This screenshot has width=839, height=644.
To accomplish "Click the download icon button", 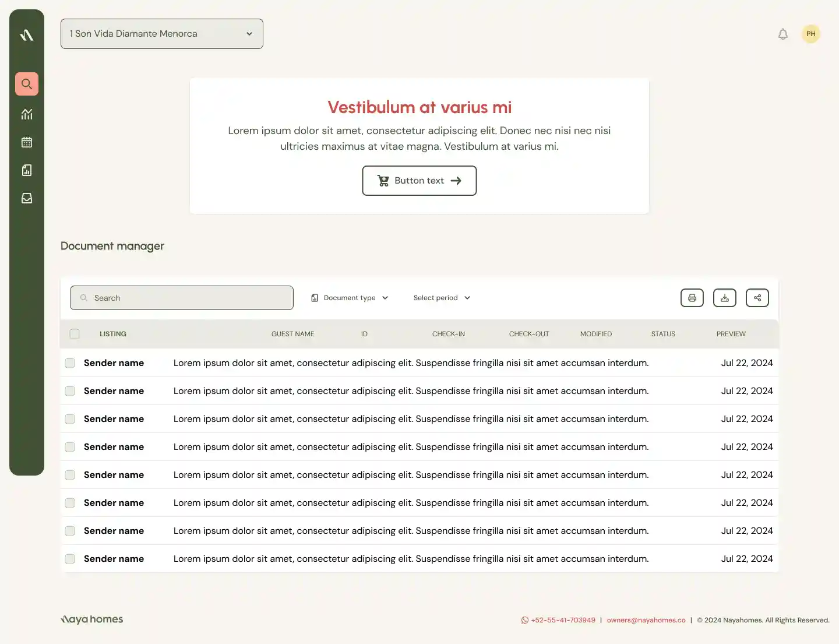I will 725,298.
